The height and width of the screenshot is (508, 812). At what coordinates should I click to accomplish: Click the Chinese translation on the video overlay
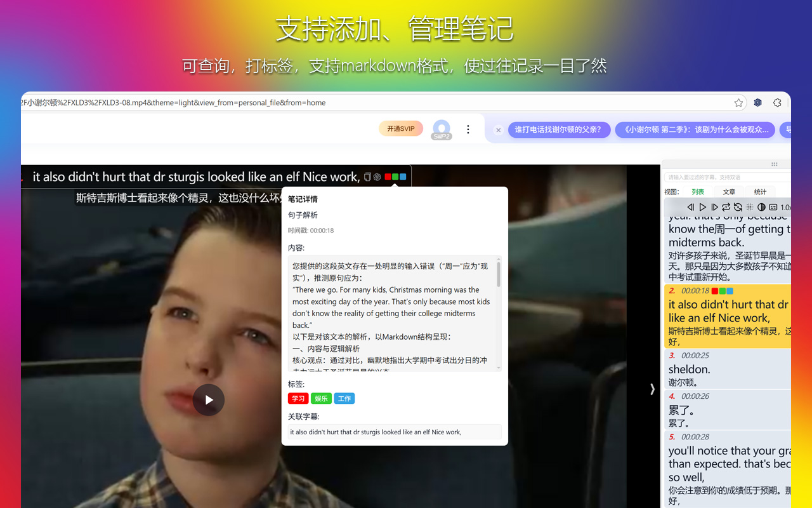click(179, 198)
